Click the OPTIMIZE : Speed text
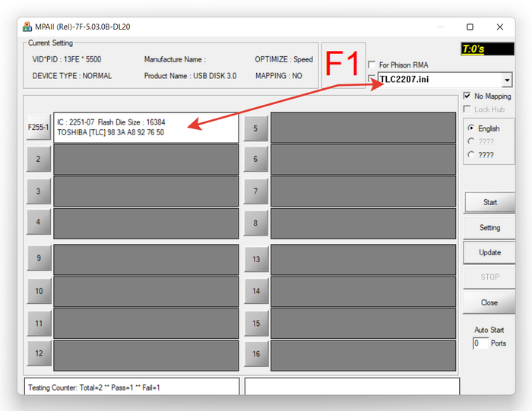The width and height of the screenshot is (532, 411). [x=283, y=59]
